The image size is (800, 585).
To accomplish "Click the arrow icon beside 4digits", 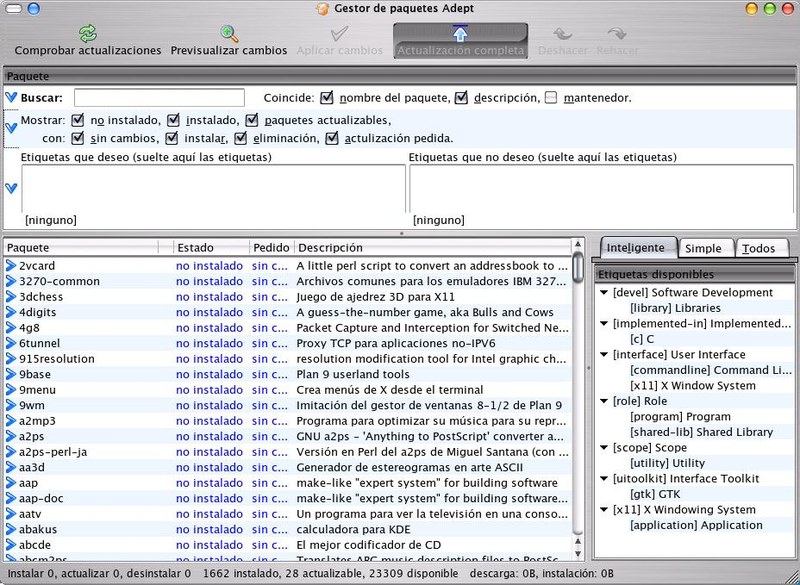I will pos(11,312).
